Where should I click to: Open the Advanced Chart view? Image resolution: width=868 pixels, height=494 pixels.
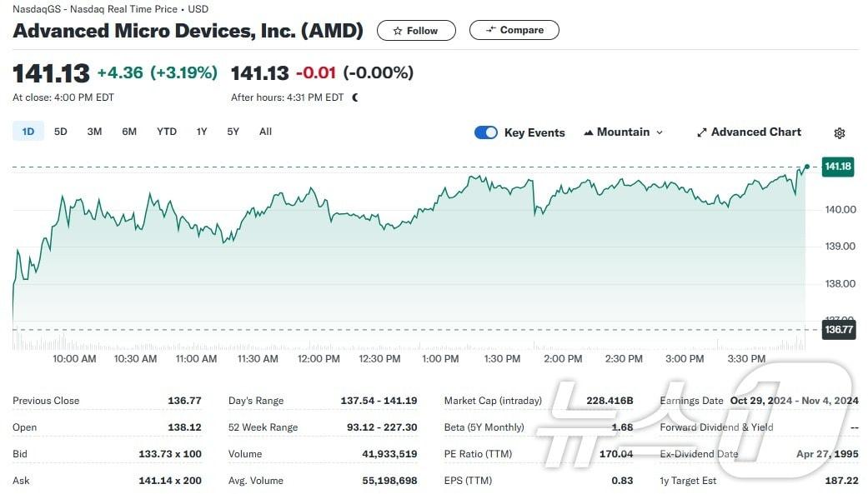point(755,132)
